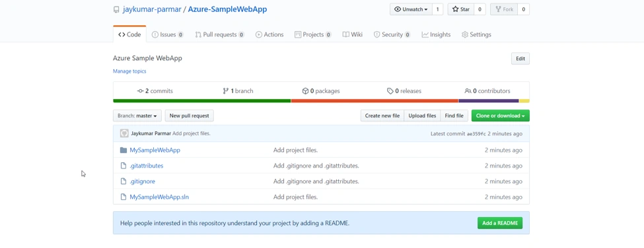Image resolution: width=644 pixels, height=248 pixels.
Task: Open the commit message in the .gitignore row
Action: 316,181
